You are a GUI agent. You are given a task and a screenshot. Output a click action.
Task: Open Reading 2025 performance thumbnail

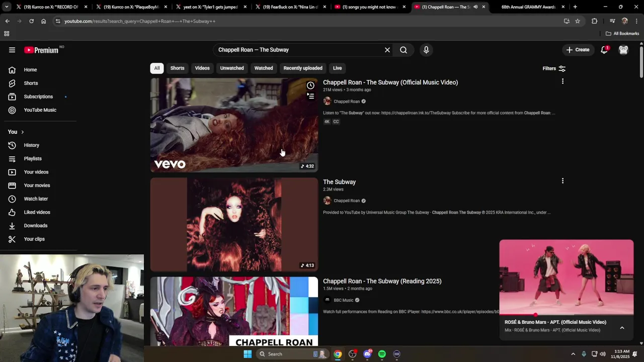tap(234, 311)
